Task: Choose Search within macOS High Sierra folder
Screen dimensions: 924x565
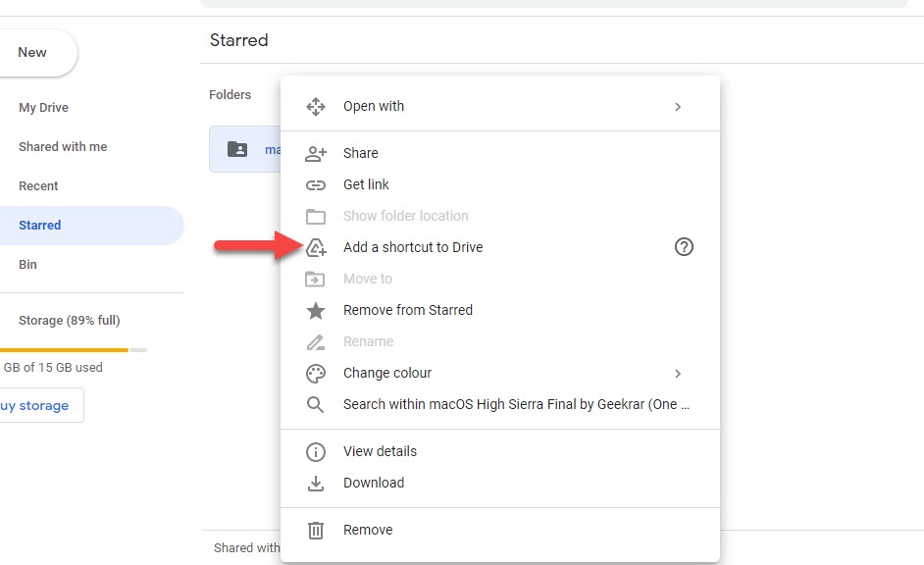Action: tap(516, 404)
